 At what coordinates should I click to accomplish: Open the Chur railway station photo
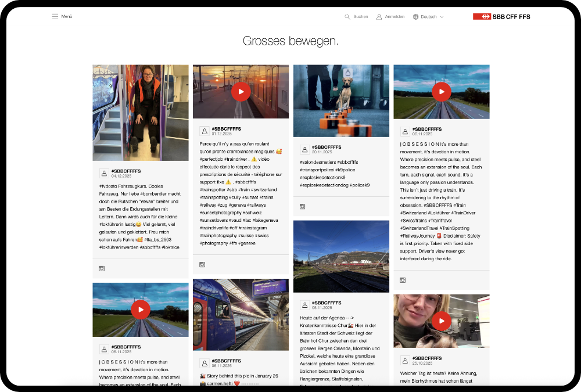tap(341, 256)
